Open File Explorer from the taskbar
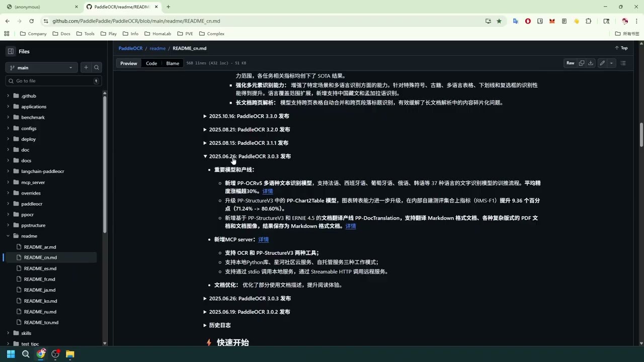The image size is (644, 362). [70, 354]
